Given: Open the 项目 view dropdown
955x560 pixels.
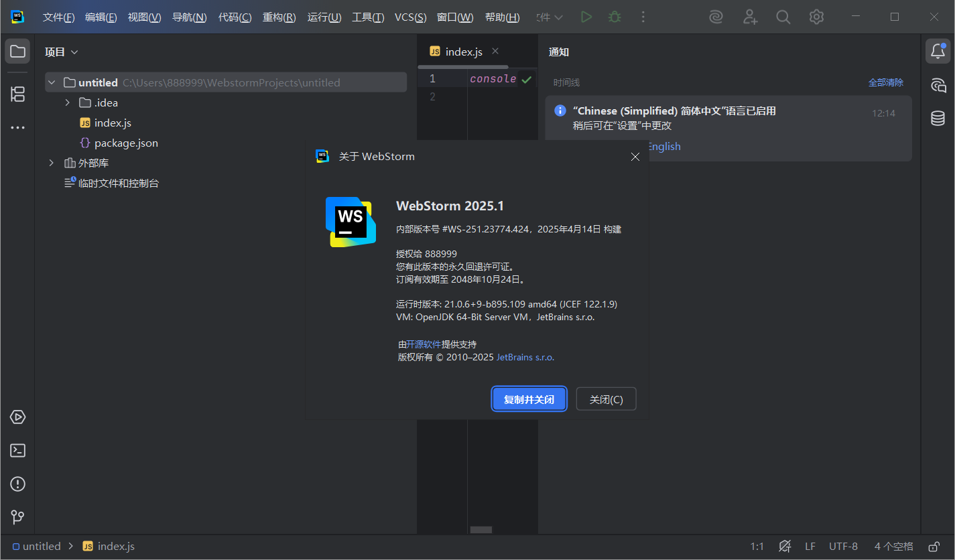Looking at the screenshot, I should [x=61, y=52].
